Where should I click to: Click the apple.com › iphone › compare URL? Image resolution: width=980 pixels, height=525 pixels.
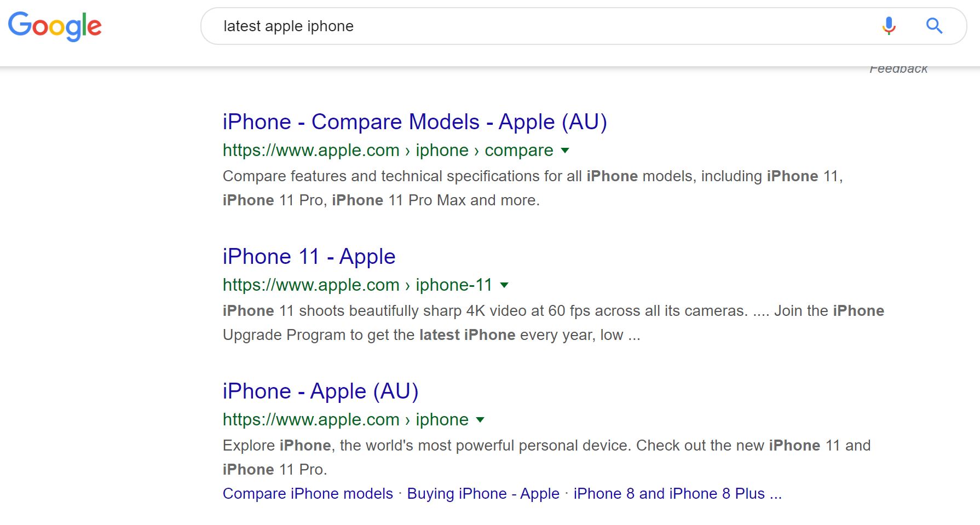388,150
